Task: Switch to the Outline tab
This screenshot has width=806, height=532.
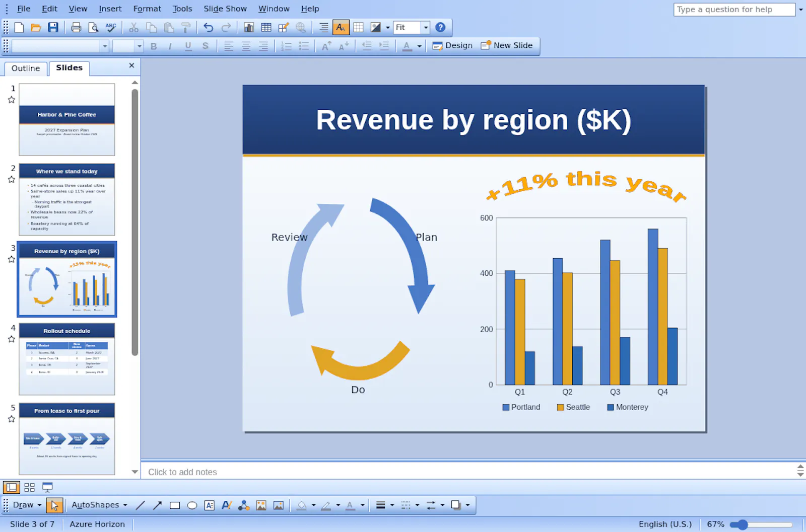Action: [x=26, y=68]
